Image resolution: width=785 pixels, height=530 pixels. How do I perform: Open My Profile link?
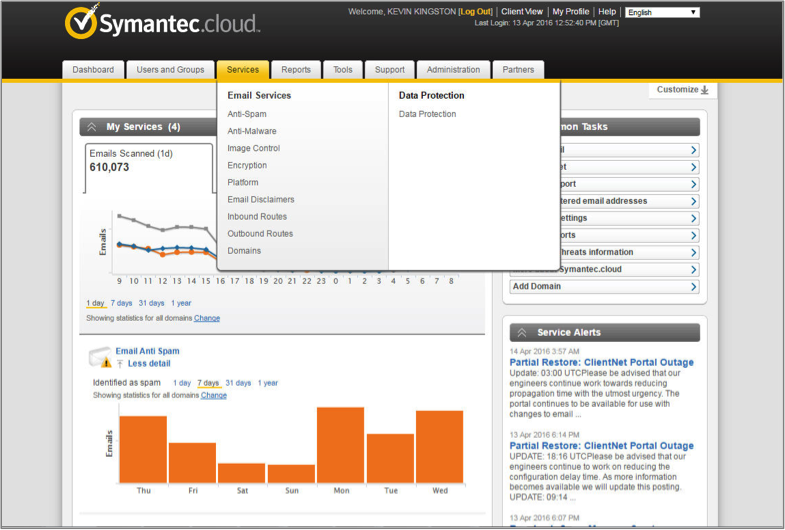(570, 12)
